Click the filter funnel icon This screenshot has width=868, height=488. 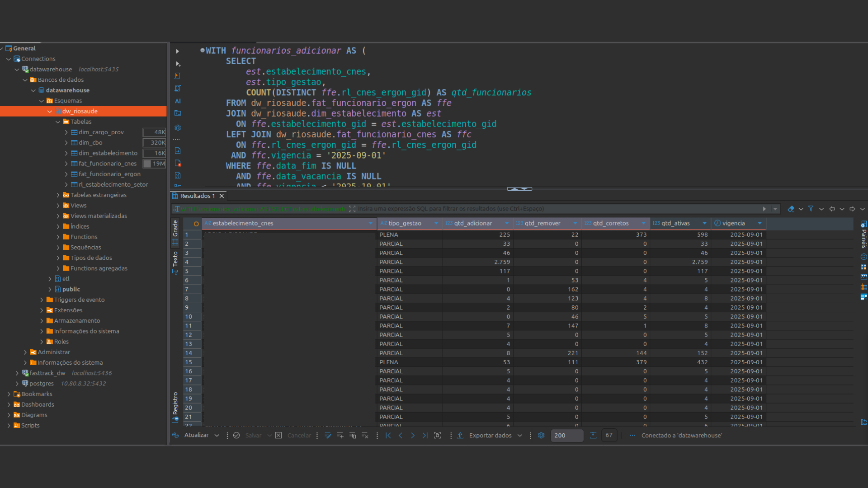tap(811, 209)
